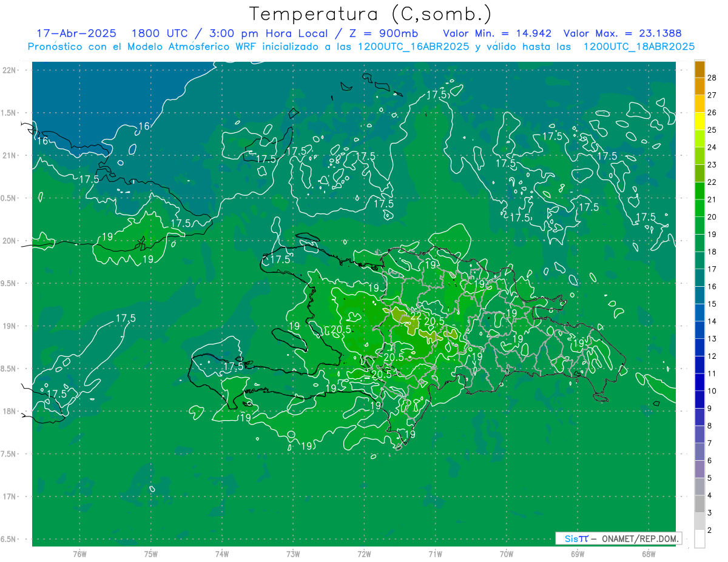
Task: Click the '1200UTC_18ABR2025' valid-until time
Action: click(639, 46)
